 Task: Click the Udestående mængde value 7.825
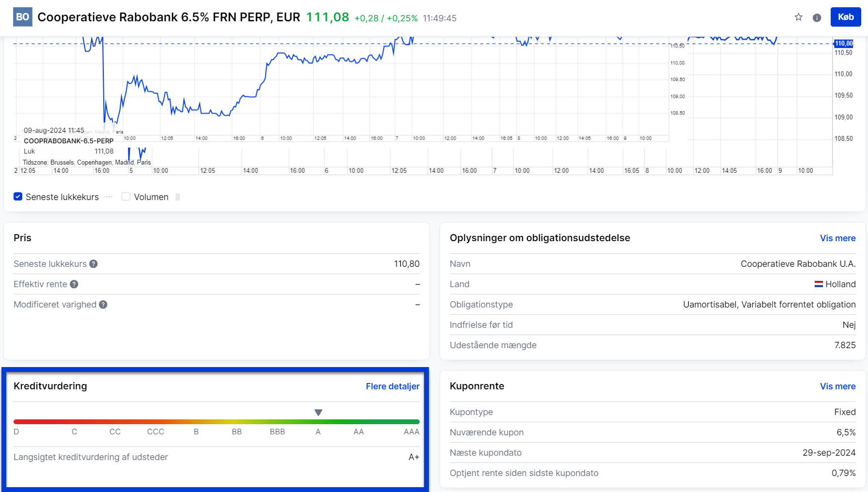845,345
